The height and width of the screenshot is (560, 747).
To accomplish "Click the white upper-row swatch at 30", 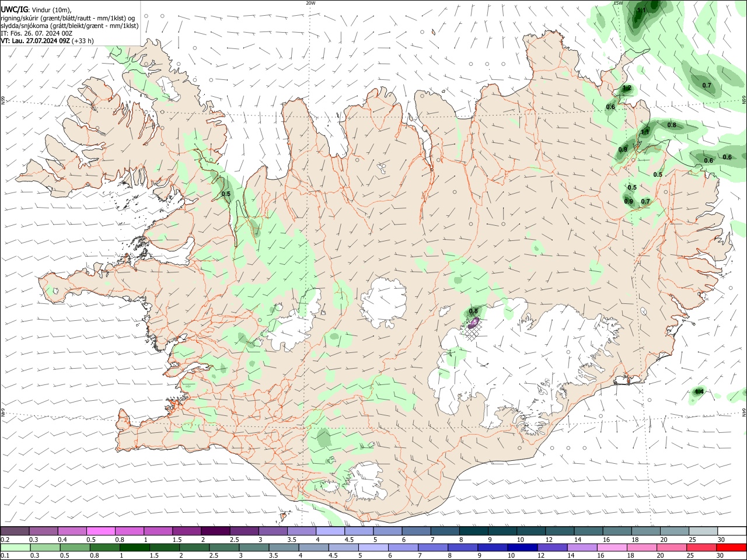I will [732, 531].
